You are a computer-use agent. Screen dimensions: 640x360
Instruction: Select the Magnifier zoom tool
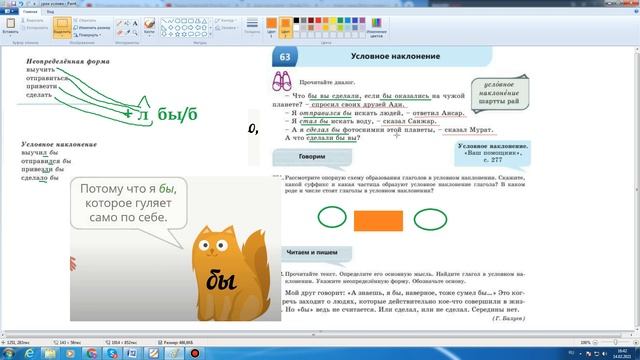135,32
